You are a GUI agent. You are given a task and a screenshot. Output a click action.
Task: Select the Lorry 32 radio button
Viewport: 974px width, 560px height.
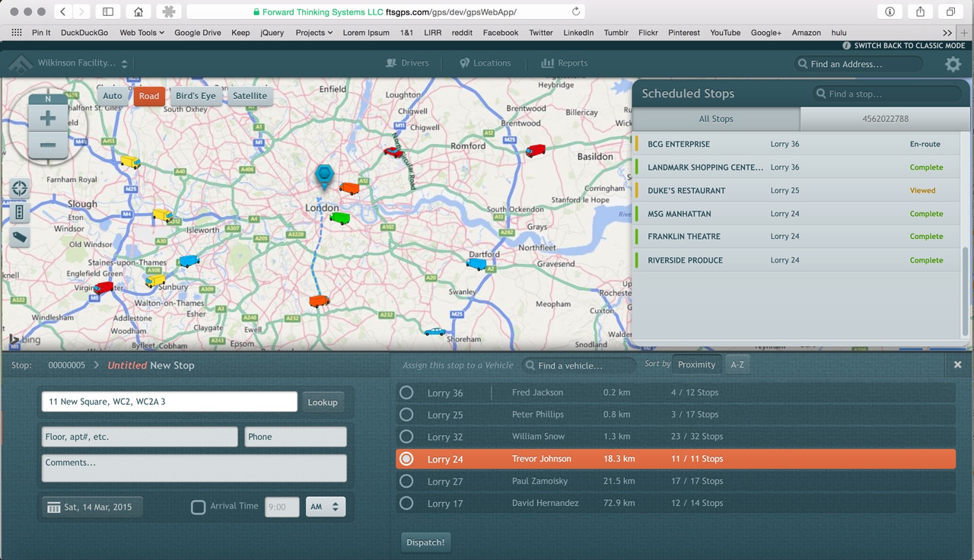pyautogui.click(x=406, y=437)
